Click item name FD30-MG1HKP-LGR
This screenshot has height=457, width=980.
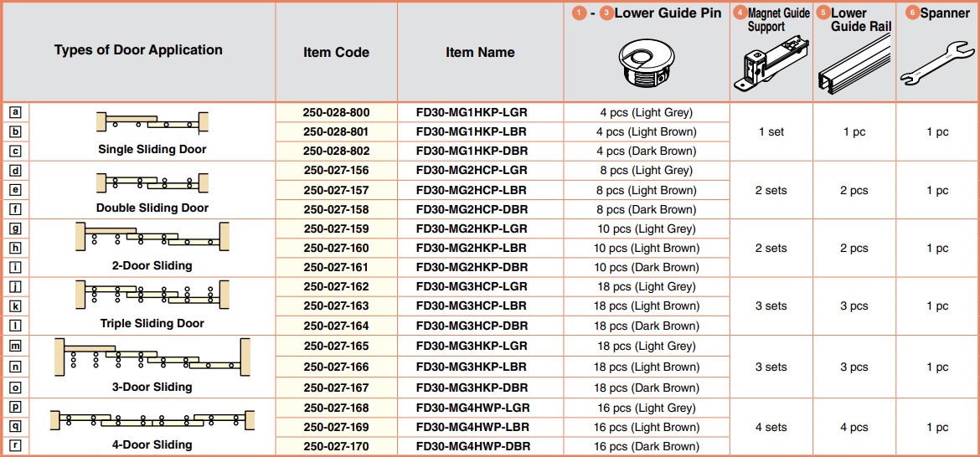point(472,112)
